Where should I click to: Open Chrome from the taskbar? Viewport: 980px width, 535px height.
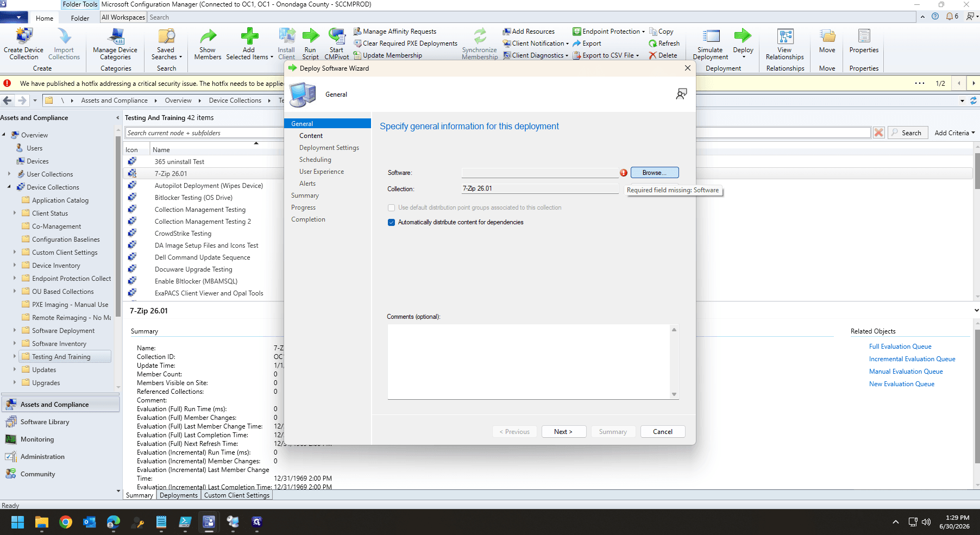click(66, 522)
